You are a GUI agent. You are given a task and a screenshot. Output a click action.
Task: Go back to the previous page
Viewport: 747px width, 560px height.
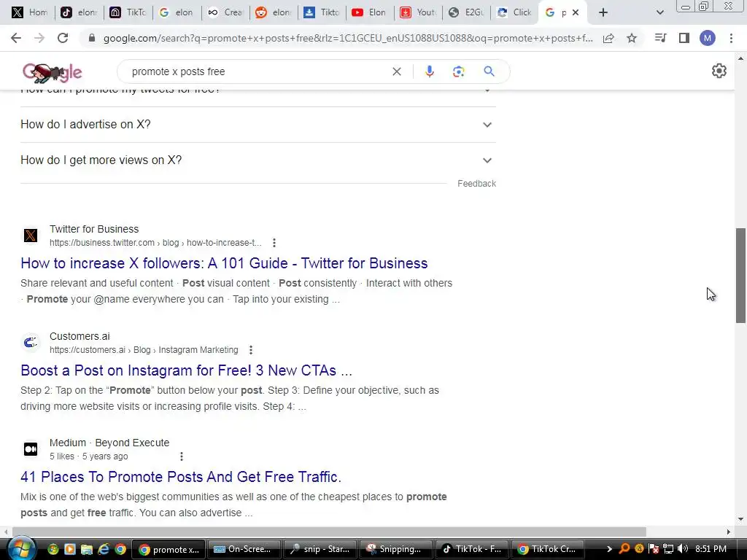[x=16, y=38]
